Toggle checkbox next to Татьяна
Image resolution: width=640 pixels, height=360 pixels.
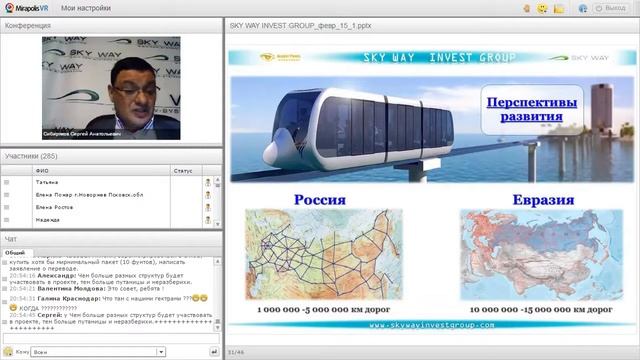[x=6, y=182]
